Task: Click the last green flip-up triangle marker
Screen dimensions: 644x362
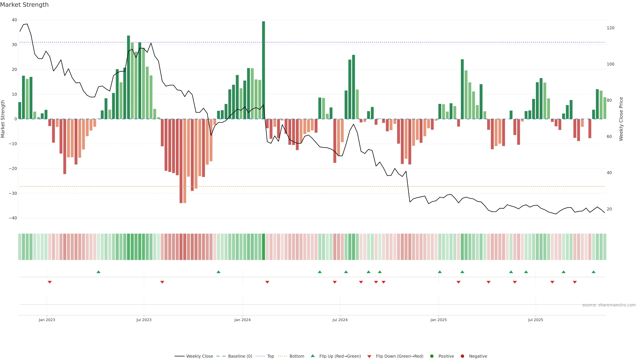Action: 594,272
